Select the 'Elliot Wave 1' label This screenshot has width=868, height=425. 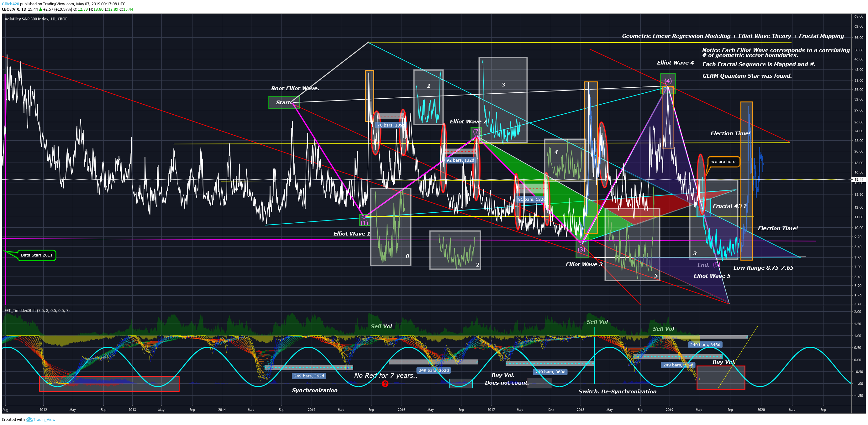pyautogui.click(x=351, y=233)
